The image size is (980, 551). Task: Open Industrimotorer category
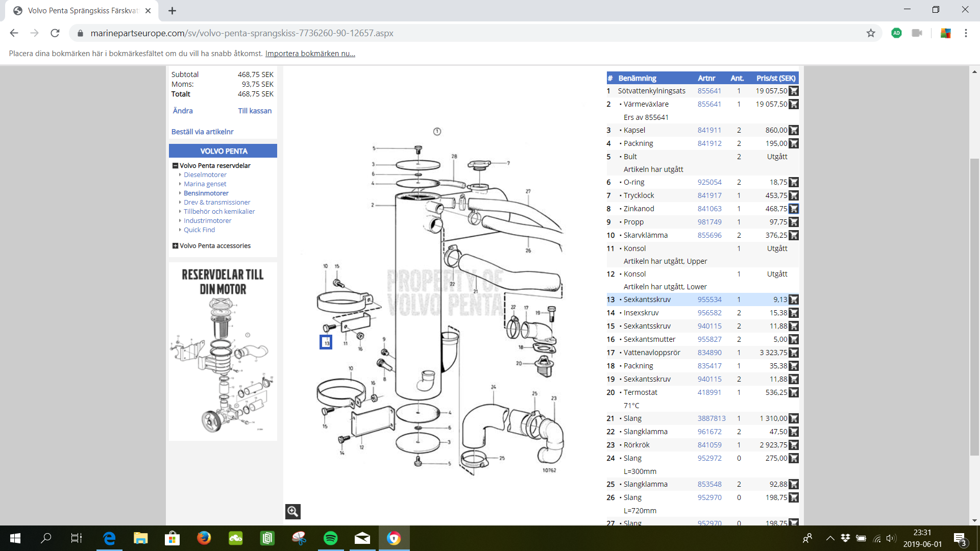tap(208, 221)
